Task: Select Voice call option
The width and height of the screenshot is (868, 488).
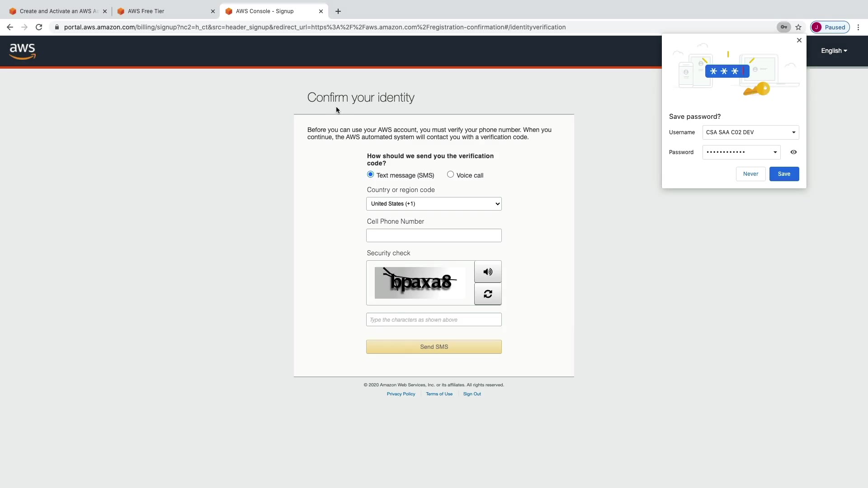Action: pos(450,174)
